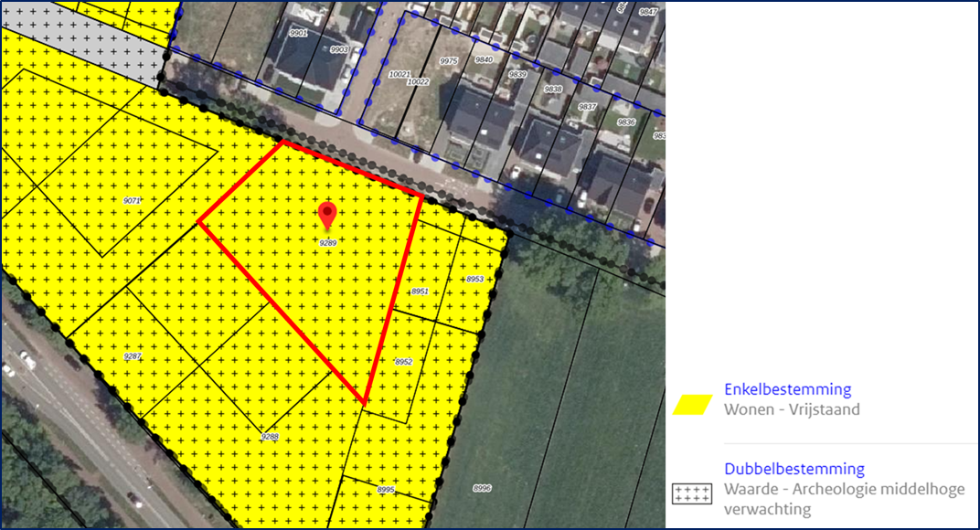Select parcel label 8995

pos(386,490)
